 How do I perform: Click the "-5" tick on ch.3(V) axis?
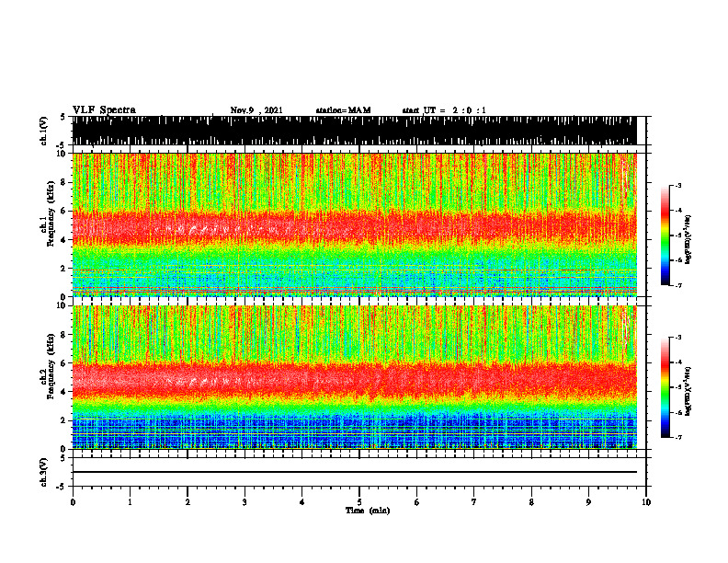point(62,487)
